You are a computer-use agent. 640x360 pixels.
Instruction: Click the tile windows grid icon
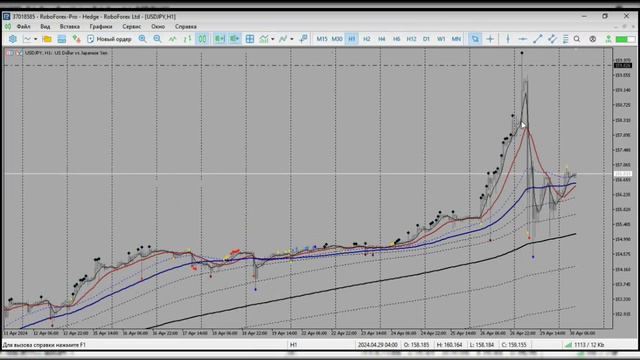click(250, 39)
